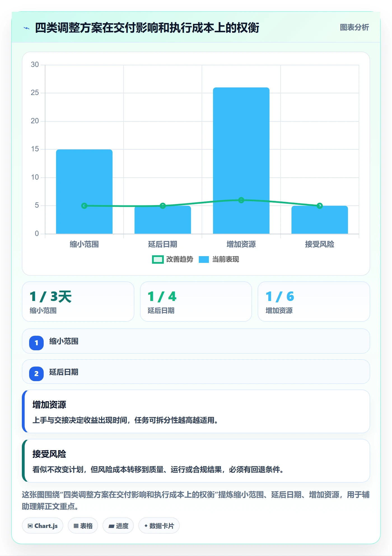The width and height of the screenshot is (392, 556).
Task: Click the text starting 看似不改变计划
Action: click(x=158, y=470)
